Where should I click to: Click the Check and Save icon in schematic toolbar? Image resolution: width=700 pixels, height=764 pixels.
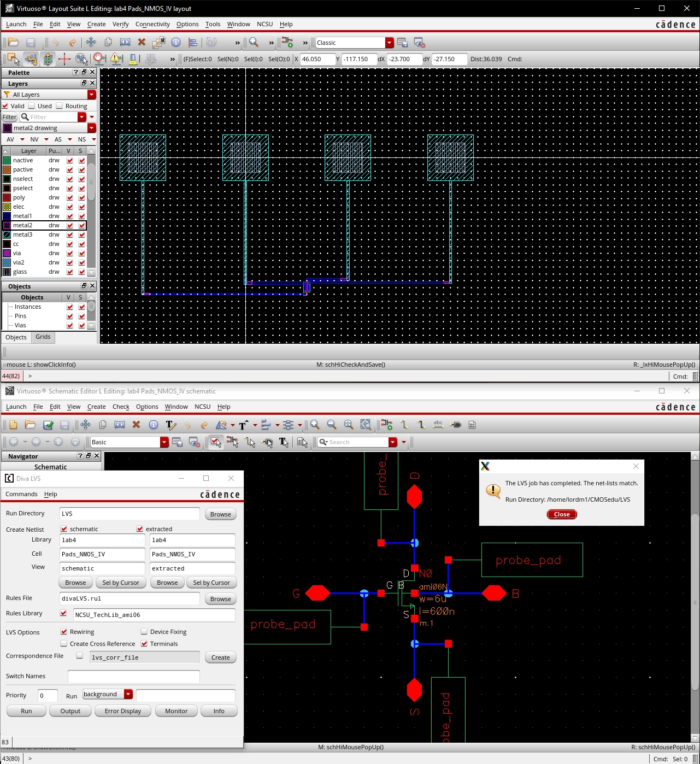click(48, 425)
